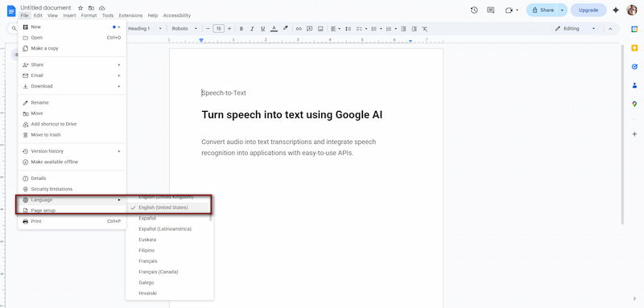Open Contacts side panel
The width and height of the screenshot is (644, 308).
click(634, 85)
